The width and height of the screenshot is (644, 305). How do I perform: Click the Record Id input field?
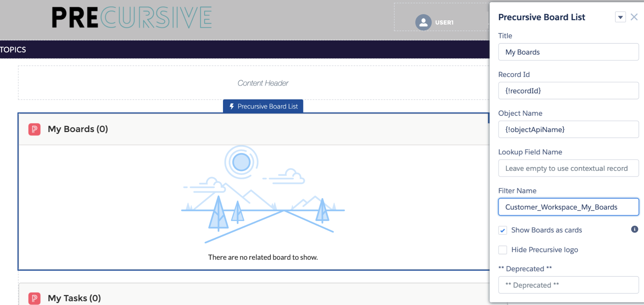[x=568, y=91]
